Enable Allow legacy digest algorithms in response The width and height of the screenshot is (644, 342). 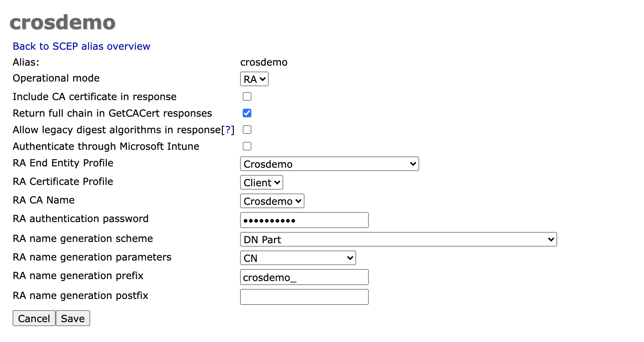pos(247,130)
